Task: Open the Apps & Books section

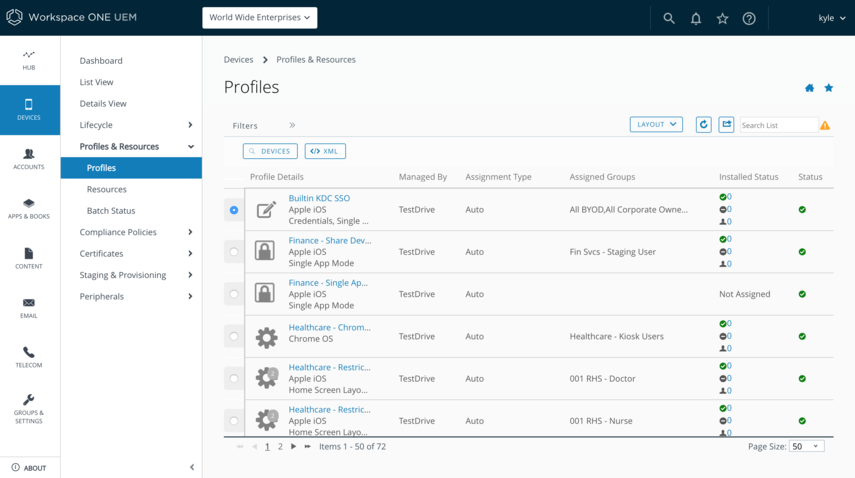Action: click(29, 208)
